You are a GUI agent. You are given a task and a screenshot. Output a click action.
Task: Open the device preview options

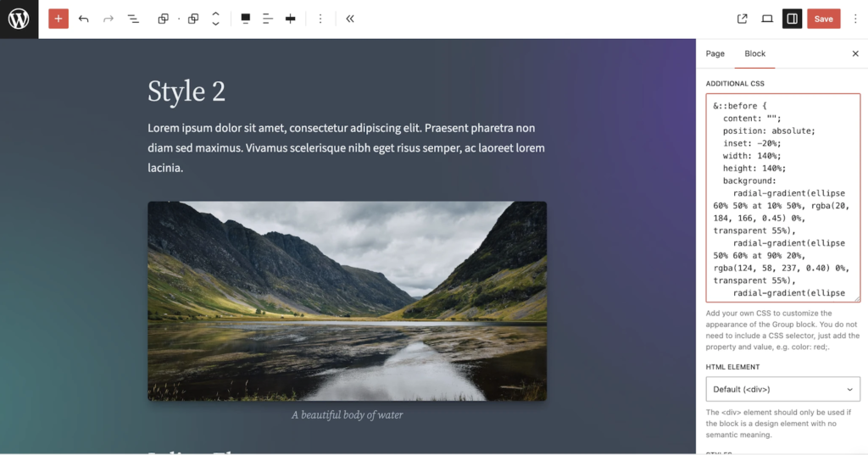click(x=766, y=19)
